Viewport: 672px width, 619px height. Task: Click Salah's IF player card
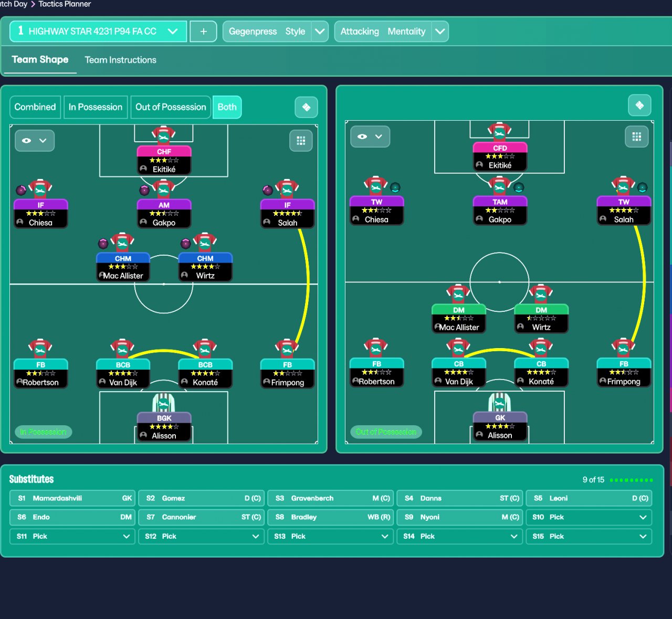pos(287,214)
